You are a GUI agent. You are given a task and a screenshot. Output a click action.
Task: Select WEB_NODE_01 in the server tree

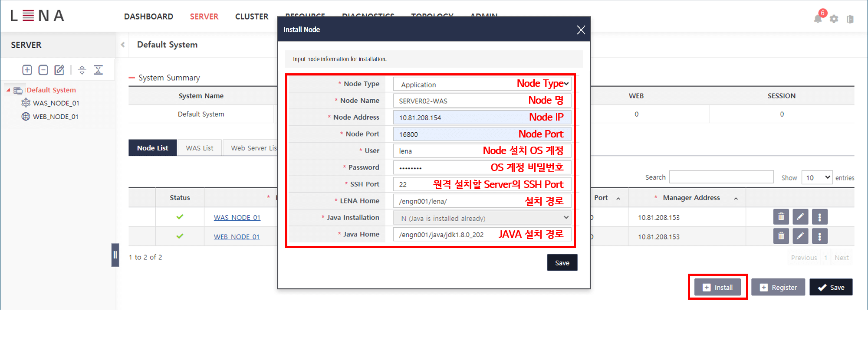tap(56, 117)
